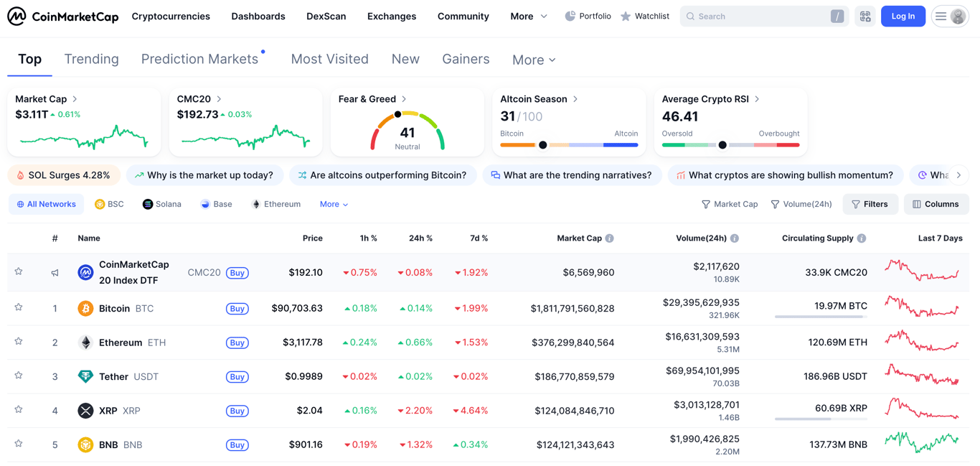Select the Solana network filter
Viewport: 980px width, 466px height.
tap(162, 204)
